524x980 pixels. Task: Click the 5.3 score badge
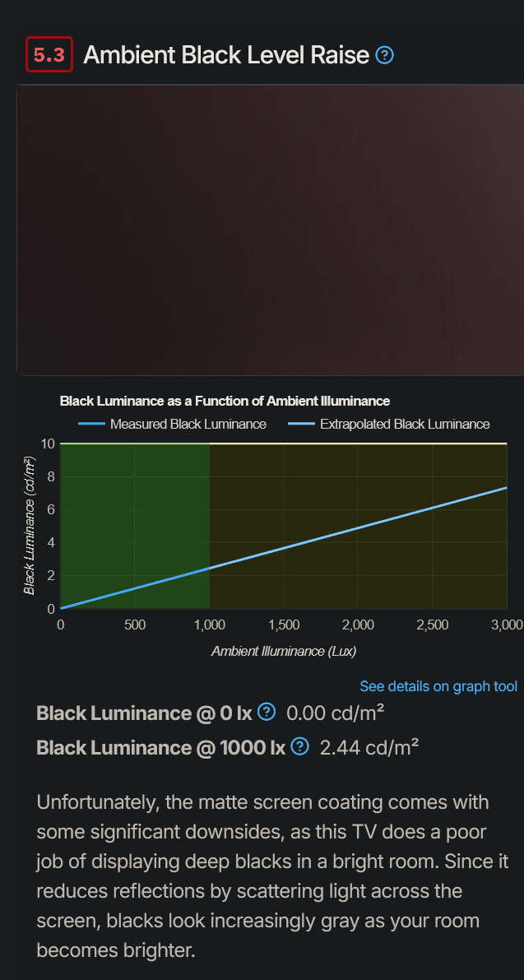pos(49,54)
